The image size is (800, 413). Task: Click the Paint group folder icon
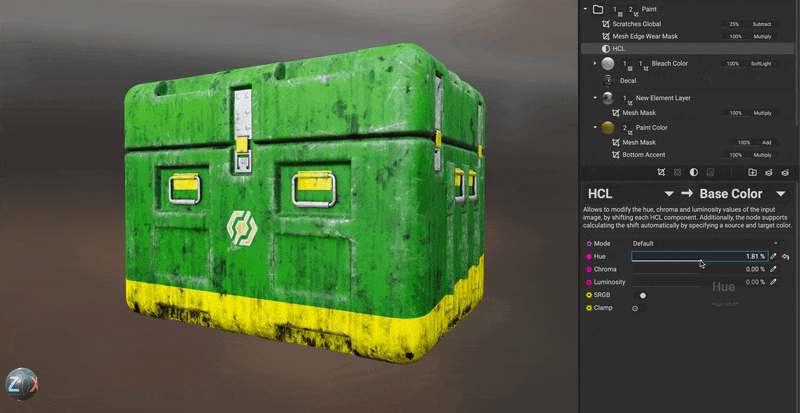pos(598,9)
